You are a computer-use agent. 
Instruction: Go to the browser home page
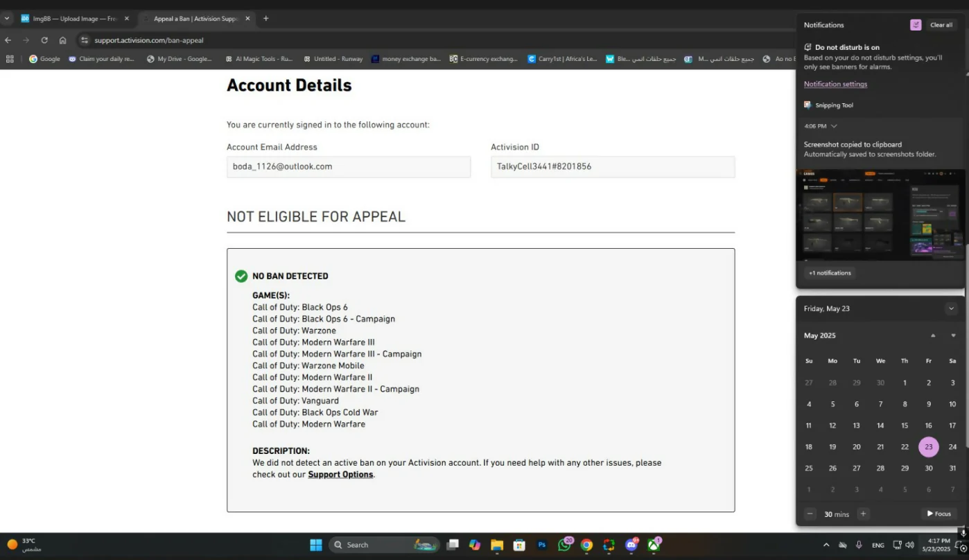(x=62, y=40)
